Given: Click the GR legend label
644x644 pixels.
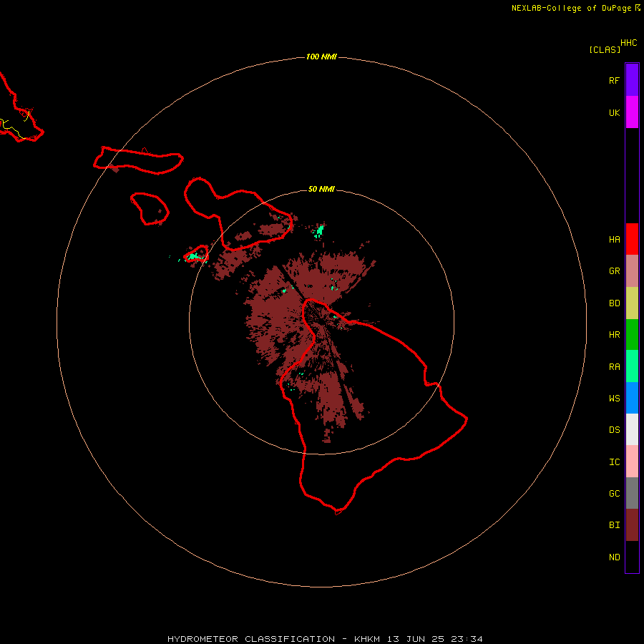Looking at the screenshot, I should pyautogui.click(x=614, y=271).
